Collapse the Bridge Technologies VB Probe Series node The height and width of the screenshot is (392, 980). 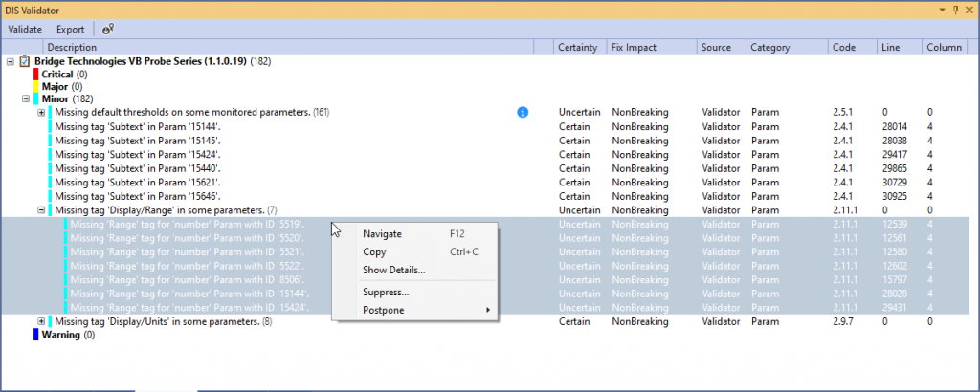(x=10, y=62)
